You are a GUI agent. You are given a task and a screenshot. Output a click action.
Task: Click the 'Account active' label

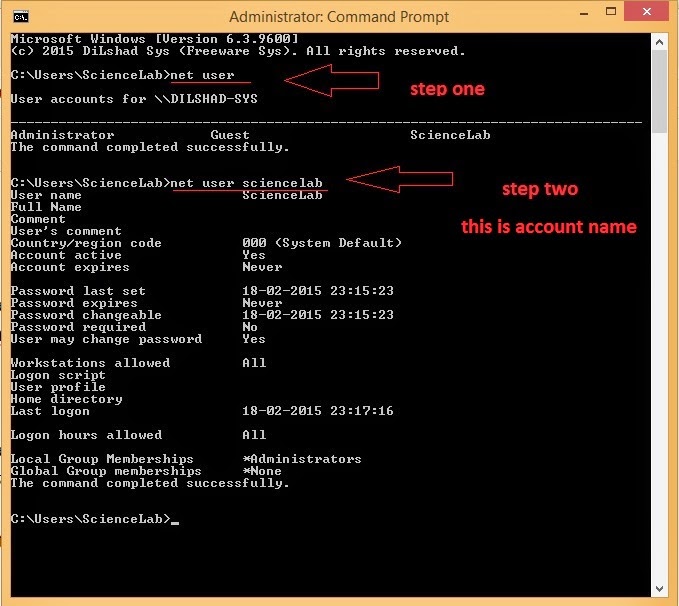pos(66,255)
